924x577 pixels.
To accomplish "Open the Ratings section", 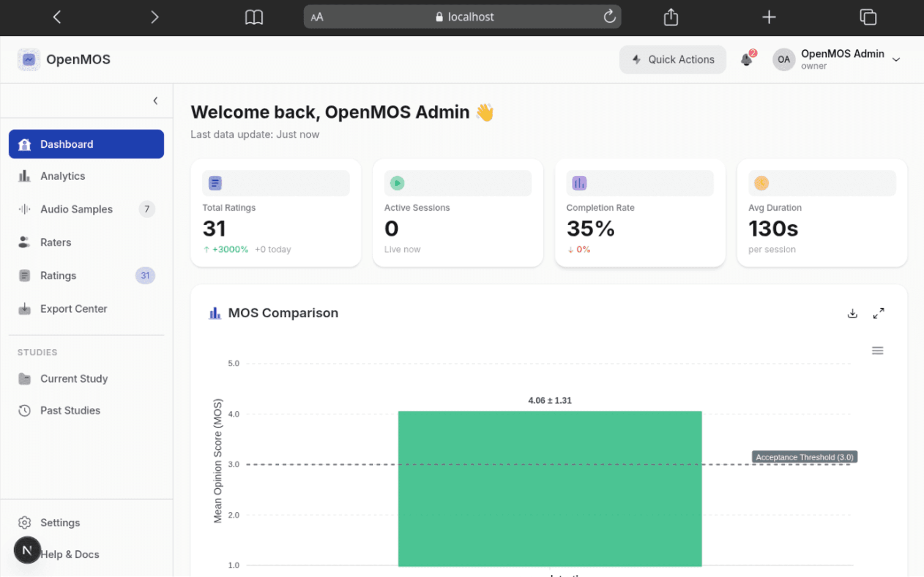I will coord(58,276).
